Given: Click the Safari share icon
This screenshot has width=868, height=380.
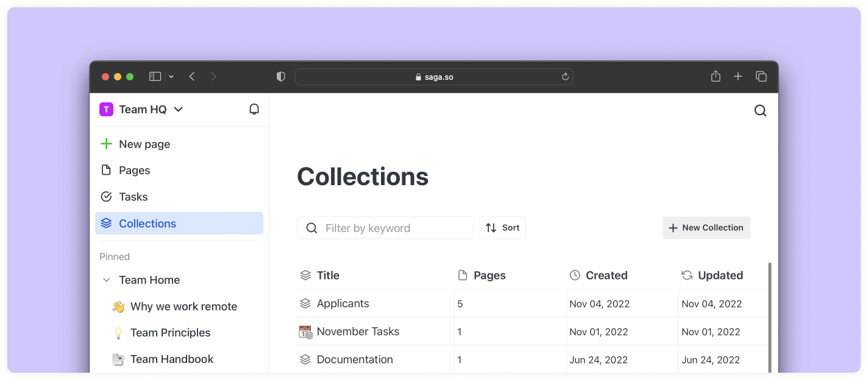Looking at the screenshot, I should [x=716, y=77].
